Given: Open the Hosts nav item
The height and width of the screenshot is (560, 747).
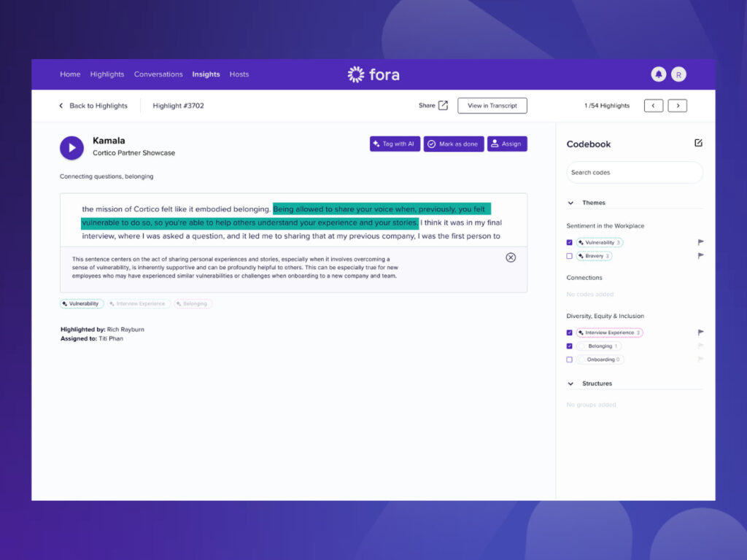Looking at the screenshot, I should tap(239, 74).
